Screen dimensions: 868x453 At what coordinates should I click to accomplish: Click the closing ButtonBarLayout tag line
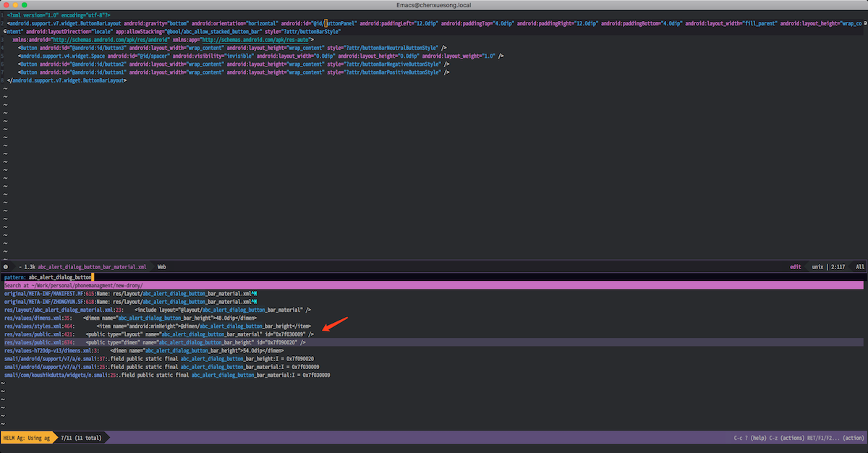[67, 80]
